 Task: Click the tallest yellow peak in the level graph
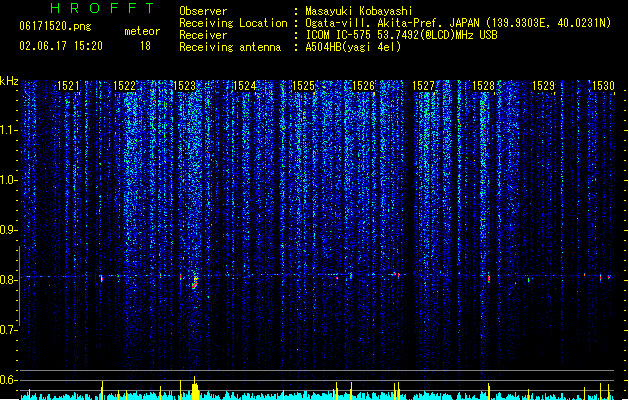(x=195, y=388)
